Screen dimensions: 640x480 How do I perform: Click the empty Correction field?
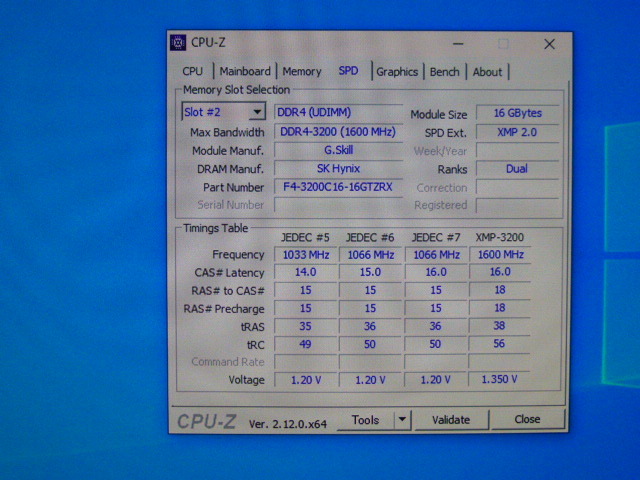pos(518,187)
